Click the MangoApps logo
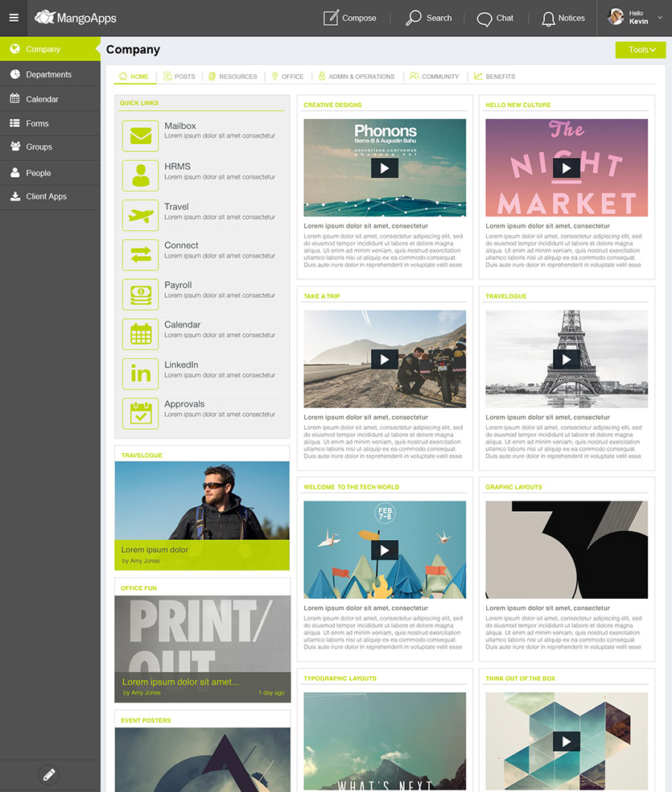Image resolution: width=672 pixels, height=792 pixels. coord(76,18)
